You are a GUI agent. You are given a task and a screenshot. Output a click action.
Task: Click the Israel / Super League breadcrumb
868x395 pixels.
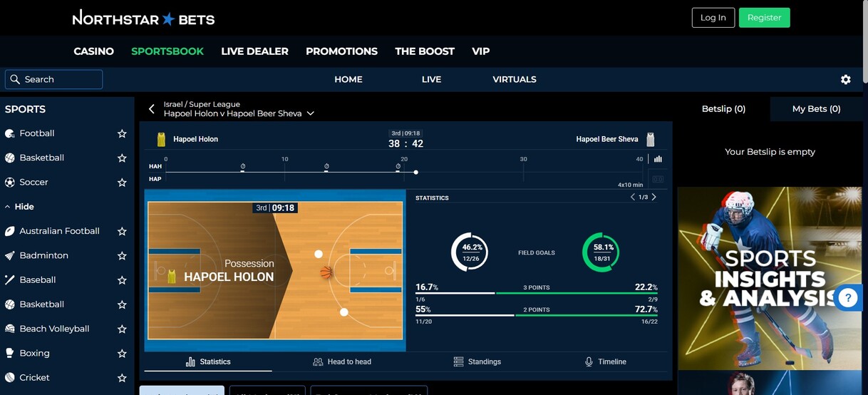tap(202, 104)
